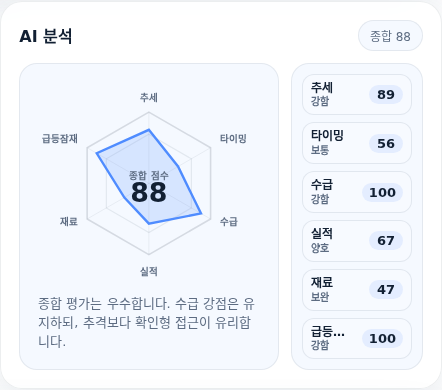The image size is (442, 390).
Task: Click the 재료 axis label on radar
Action: tap(69, 221)
